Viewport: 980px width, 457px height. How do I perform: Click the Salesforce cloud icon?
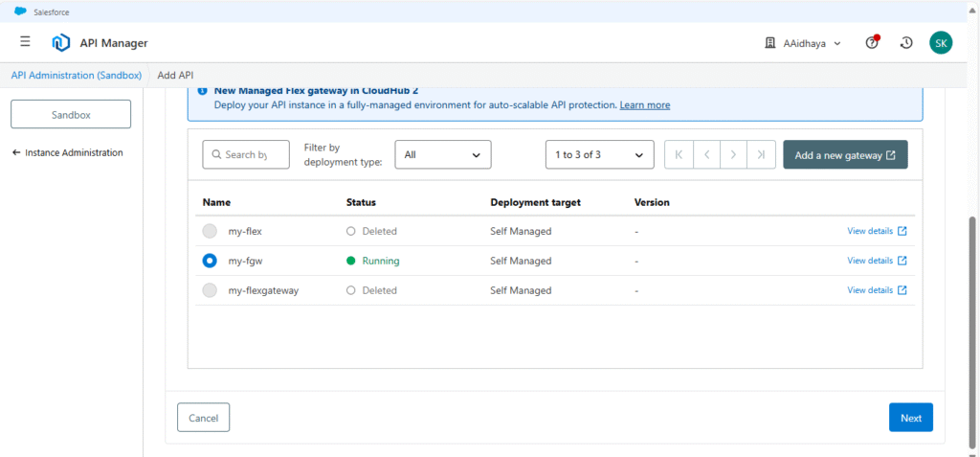tap(21, 11)
